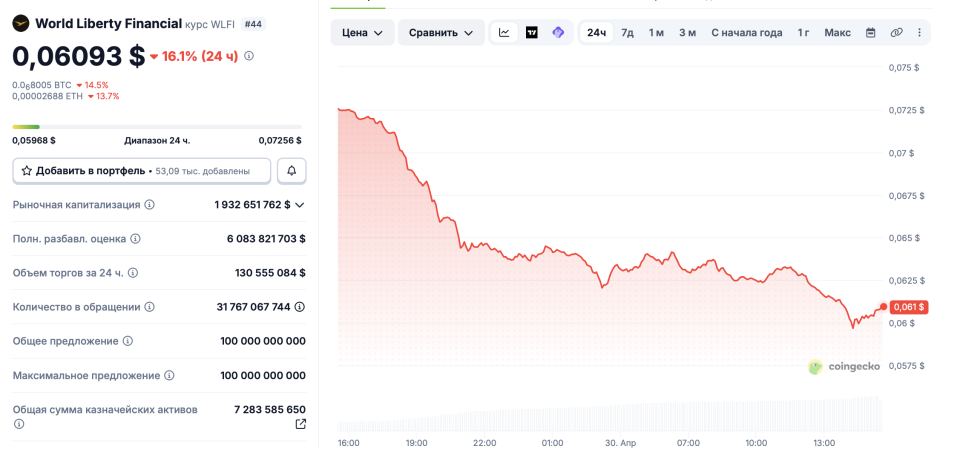Viewport: 960px width, 449px height.
Task: Click info icon beside Объем торгов за 24 ч.
Action: (x=133, y=273)
